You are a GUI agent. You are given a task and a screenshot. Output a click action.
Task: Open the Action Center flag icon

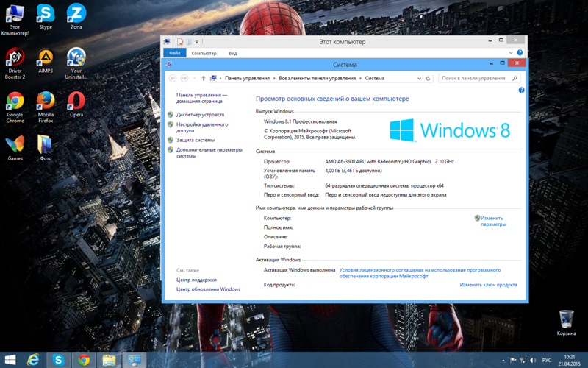(513, 361)
